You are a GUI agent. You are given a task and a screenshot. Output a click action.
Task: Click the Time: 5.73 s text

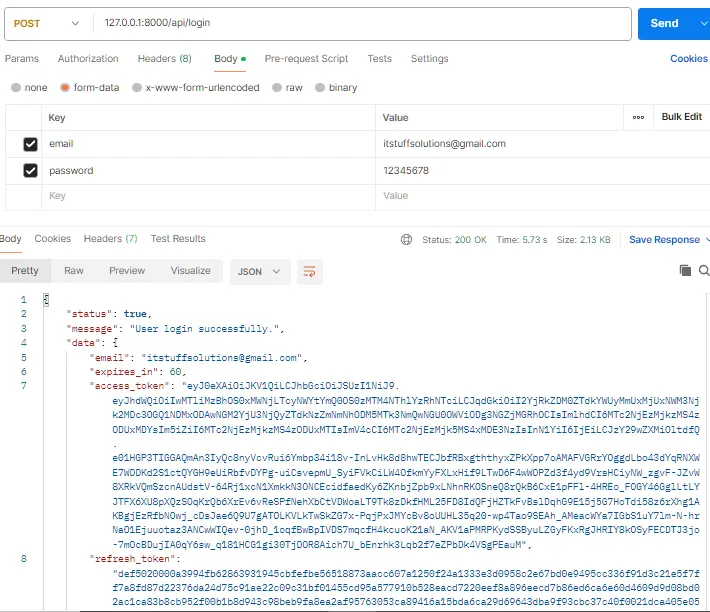click(x=522, y=239)
